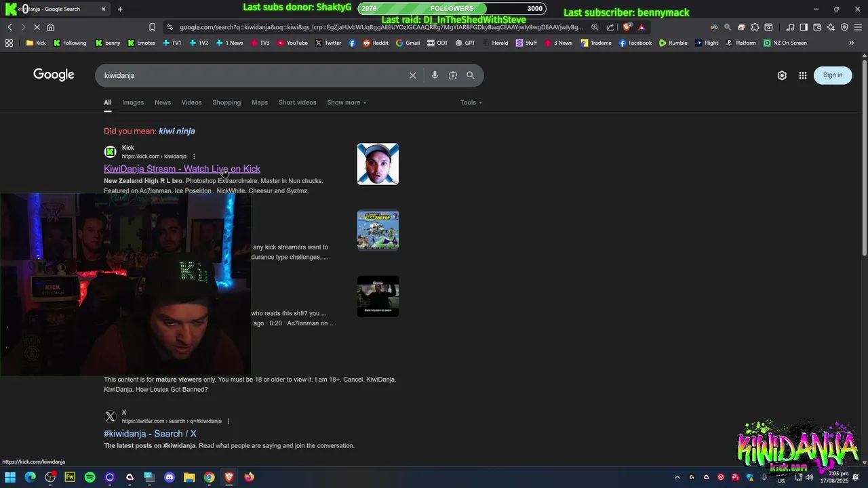868x488 pixels.
Task: Switch to the Videos results tab
Action: coord(191,102)
